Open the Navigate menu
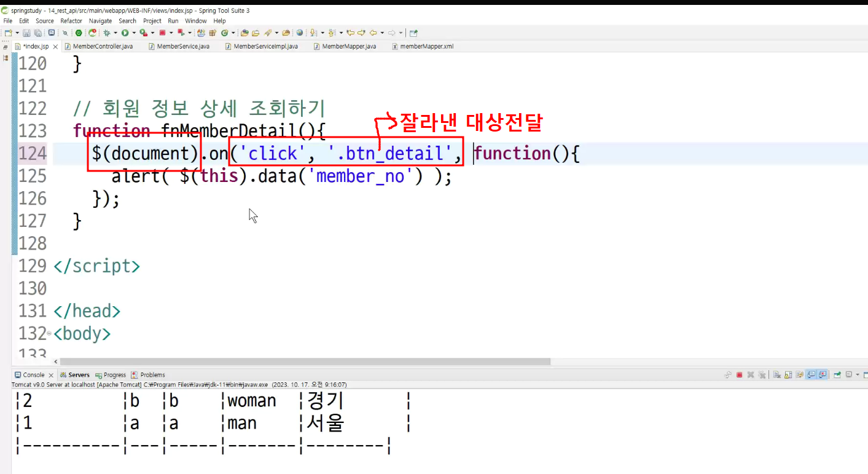Image resolution: width=868 pixels, height=474 pixels. [x=101, y=21]
